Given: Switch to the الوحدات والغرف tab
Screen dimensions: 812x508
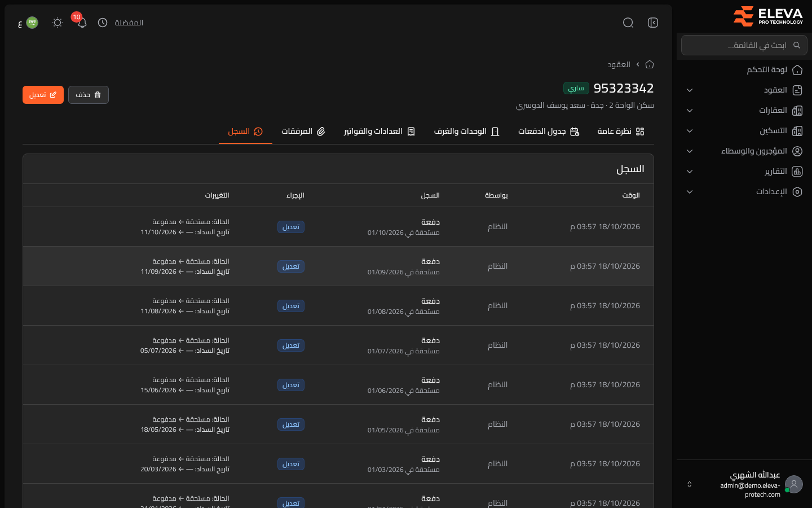Looking at the screenshot, I should point(467,132).
